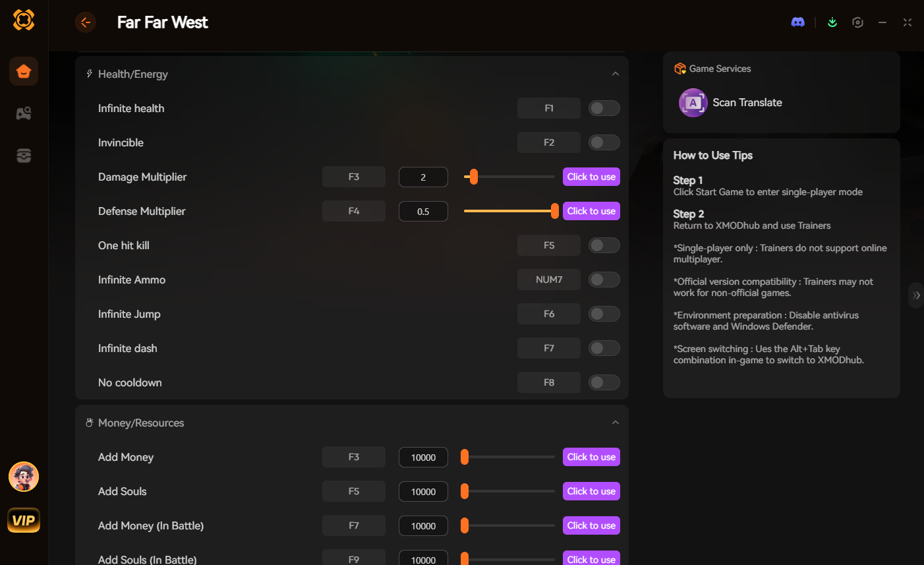Collapse the right tips panel with the double chevron

916,295
